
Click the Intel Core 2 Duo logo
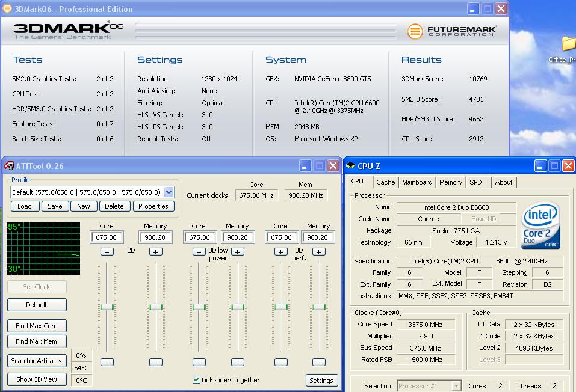coord(540,225)
